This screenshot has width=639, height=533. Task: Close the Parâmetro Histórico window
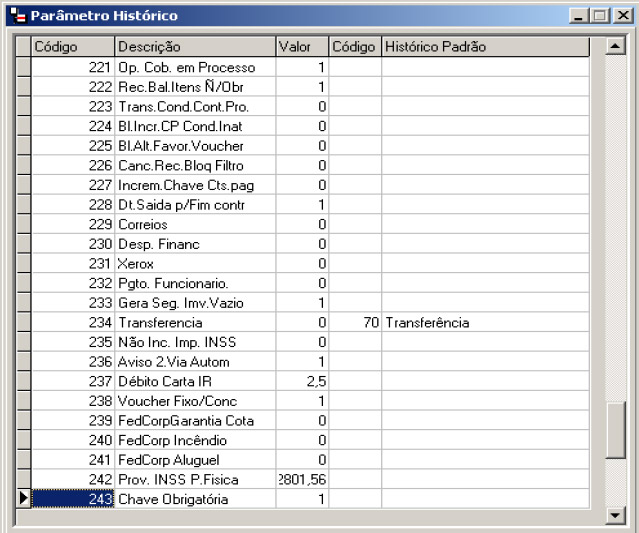click(621, 16)
